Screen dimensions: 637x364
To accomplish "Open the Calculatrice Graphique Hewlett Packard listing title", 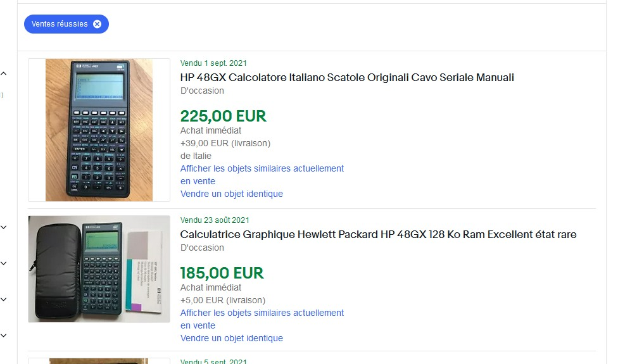I will tap(378, 234).
